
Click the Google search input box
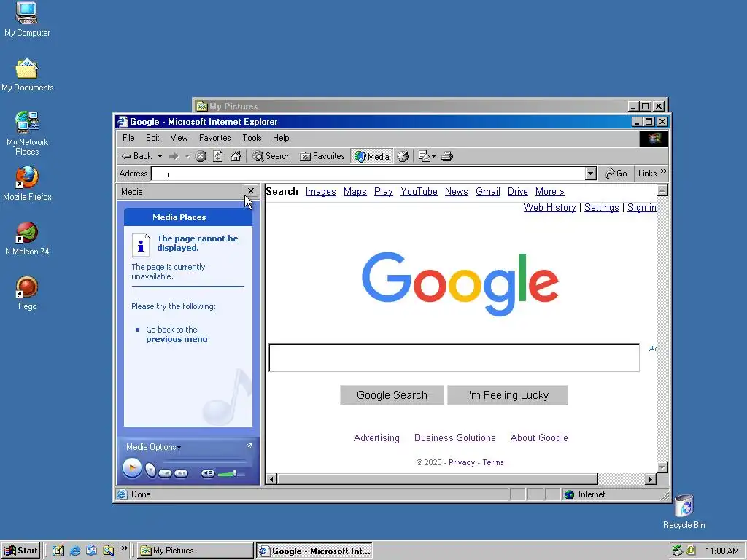coord(454,357)
